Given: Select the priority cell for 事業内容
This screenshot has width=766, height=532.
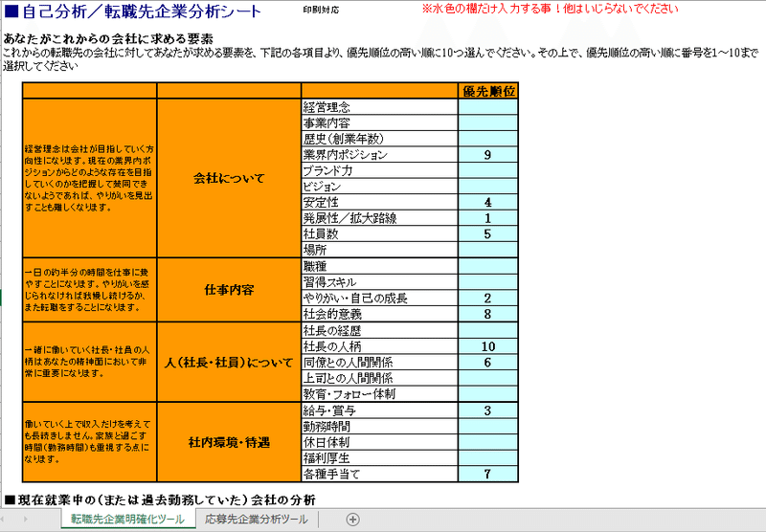Looking at the screenshot, I should (488, 122).
